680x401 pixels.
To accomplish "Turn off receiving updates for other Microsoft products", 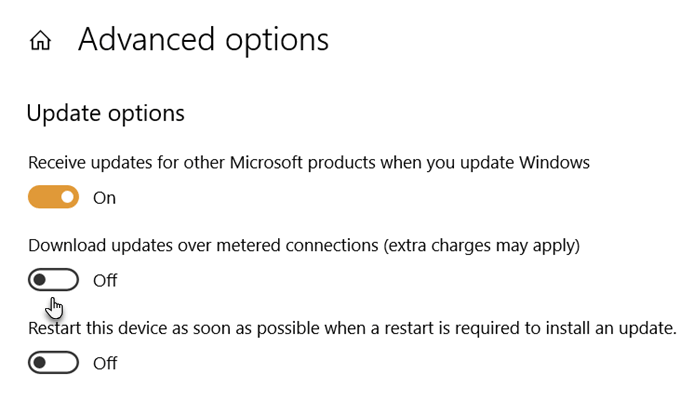I will click(53, 198).
